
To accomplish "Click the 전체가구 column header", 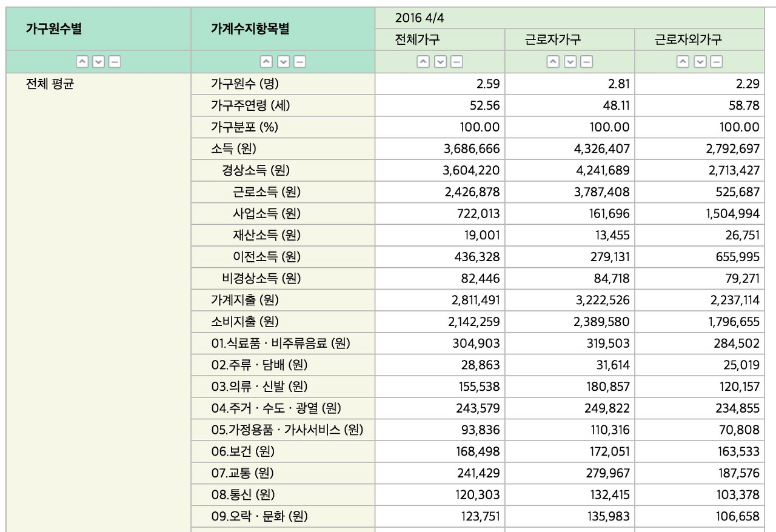I will point(440,40).
